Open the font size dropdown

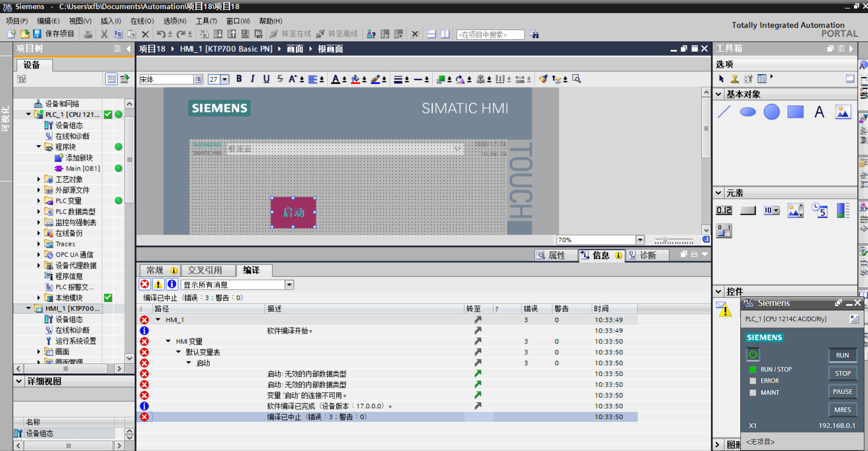click(x=225, y=79)
